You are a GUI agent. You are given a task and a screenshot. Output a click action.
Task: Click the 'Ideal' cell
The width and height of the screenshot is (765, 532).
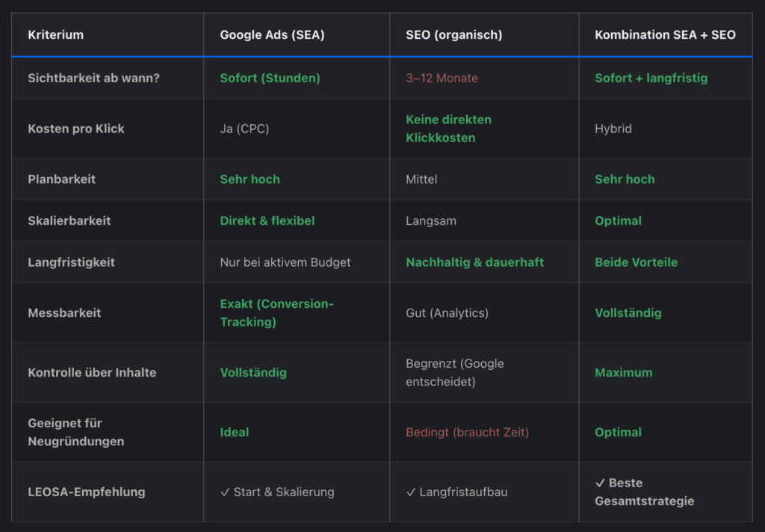click(234, 433)
